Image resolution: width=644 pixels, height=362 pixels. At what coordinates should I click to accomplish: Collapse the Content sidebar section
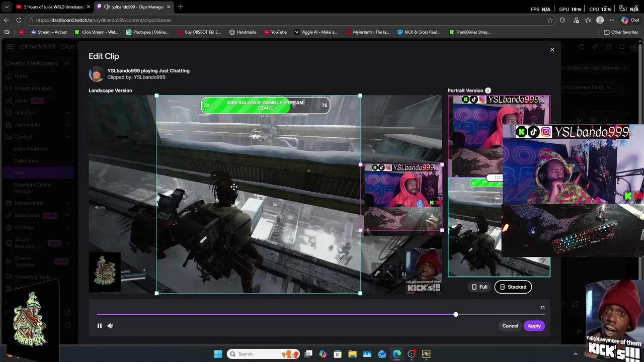(67, 137)
